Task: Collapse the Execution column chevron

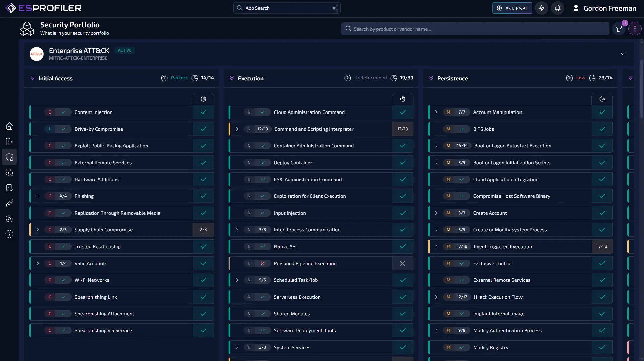Action: tap(232, 78)
